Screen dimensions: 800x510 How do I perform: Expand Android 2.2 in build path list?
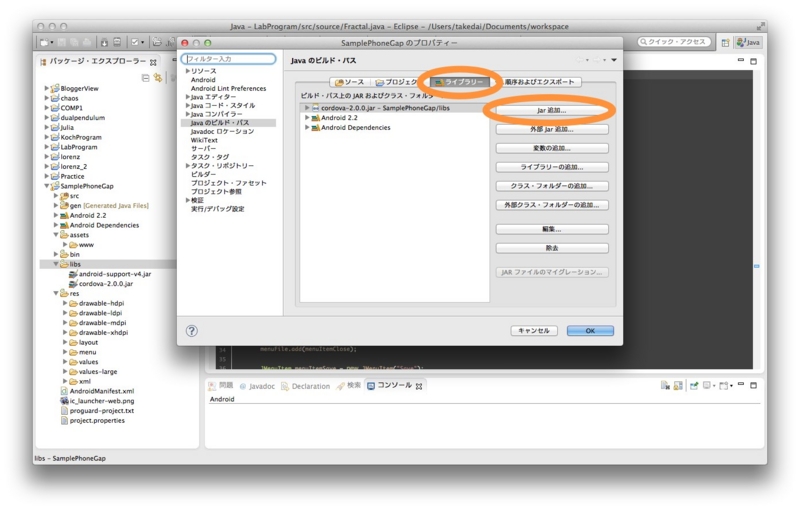coord(307,118)
